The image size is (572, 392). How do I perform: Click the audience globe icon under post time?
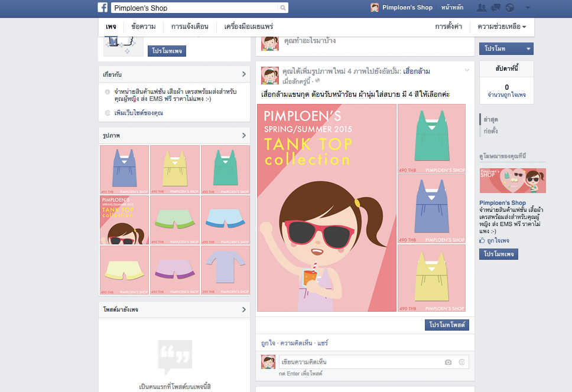(x=317, y=80)
